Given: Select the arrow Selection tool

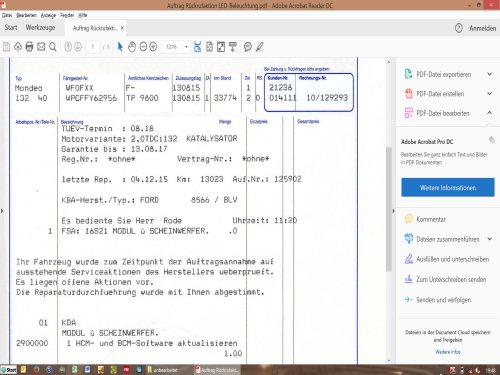Looking at the screenshot, I should (120, 47).
